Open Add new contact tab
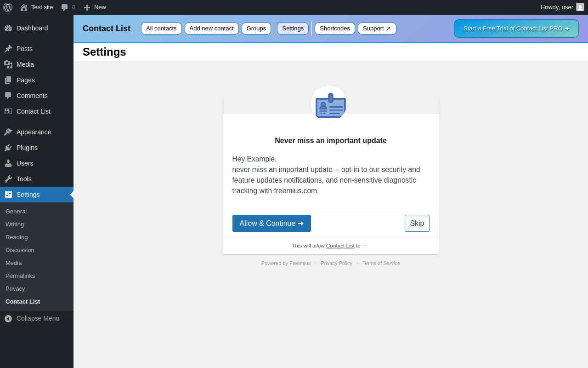Viewport: 588px width, 368px height. 212,29
